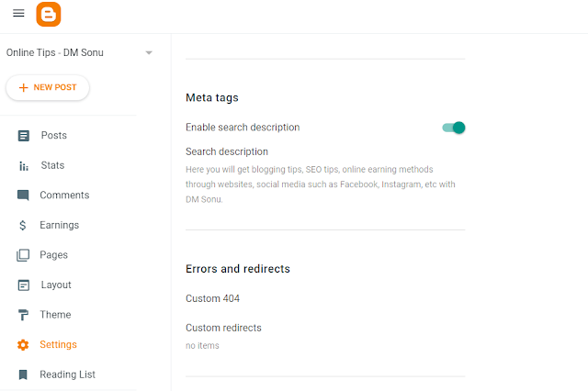
Task: Open the Stats menu item
Action: [52, 166]
